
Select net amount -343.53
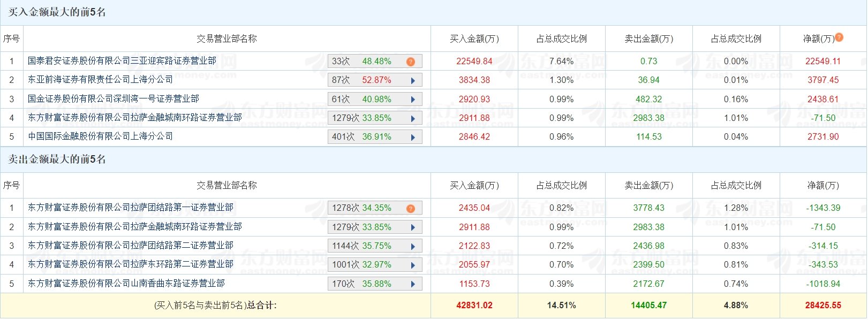[x=823, y=264]
